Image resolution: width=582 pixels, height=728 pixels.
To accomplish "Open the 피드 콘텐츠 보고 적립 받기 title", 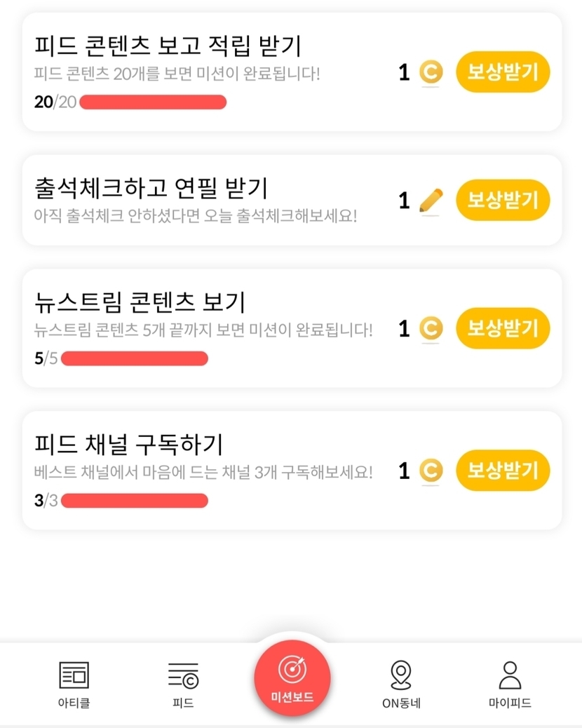I will 168,46.
